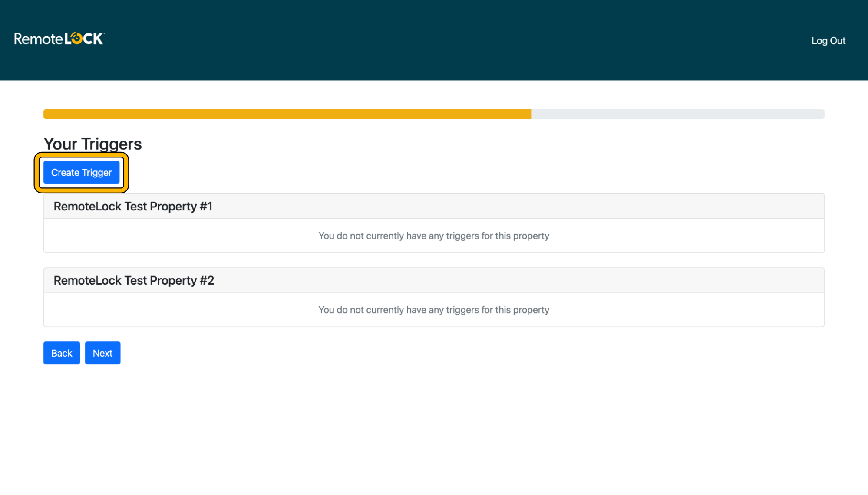Viewport: 868px width, 495px height.
Task: Click the dark navigation header bar
Action: (x=434, y=40)
